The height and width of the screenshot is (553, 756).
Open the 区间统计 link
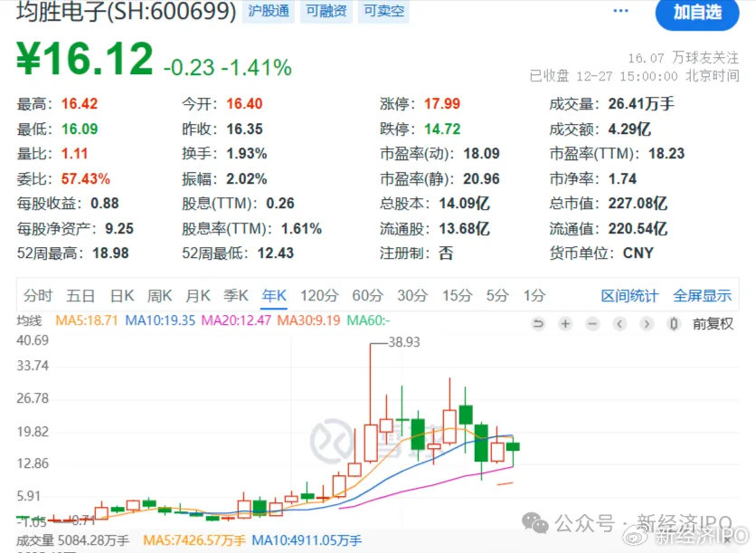coord(629,296)
